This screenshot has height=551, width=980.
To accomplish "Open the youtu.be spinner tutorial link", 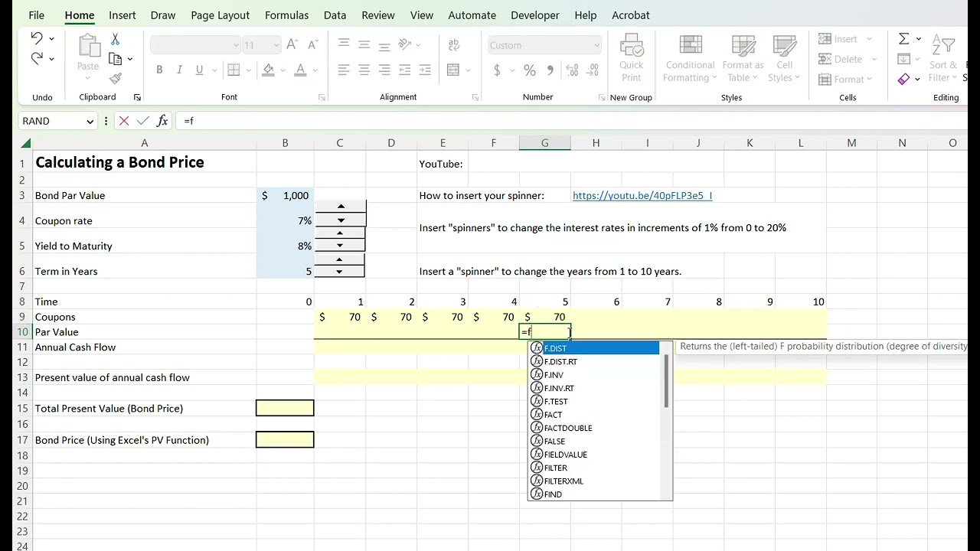I will point(642,195).
